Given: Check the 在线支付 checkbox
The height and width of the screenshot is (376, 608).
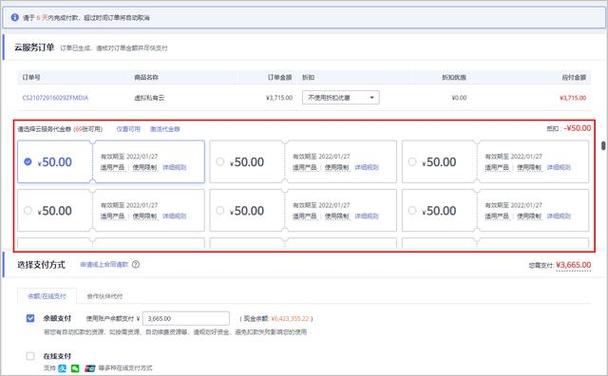Looking at the screenshot, I should coord(30,356).
